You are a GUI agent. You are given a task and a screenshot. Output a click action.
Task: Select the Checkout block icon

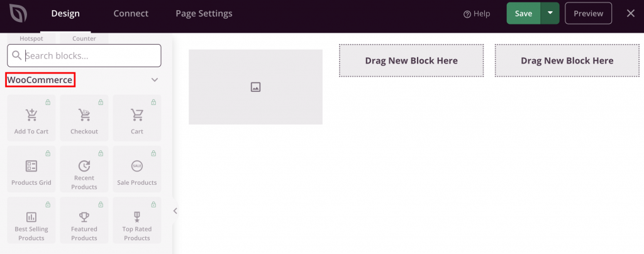pyautogui.click(x=84, y=116)
